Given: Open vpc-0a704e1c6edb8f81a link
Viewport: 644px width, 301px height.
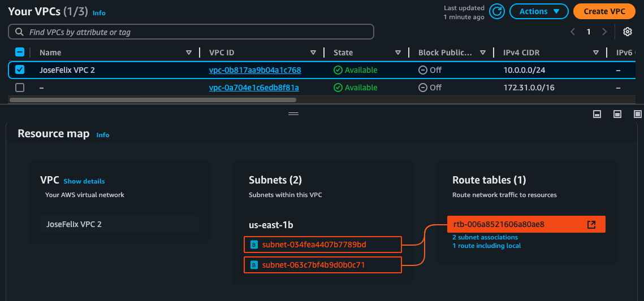Looking at the screenshot, I should pyautogui.click(x=254, y=88).
